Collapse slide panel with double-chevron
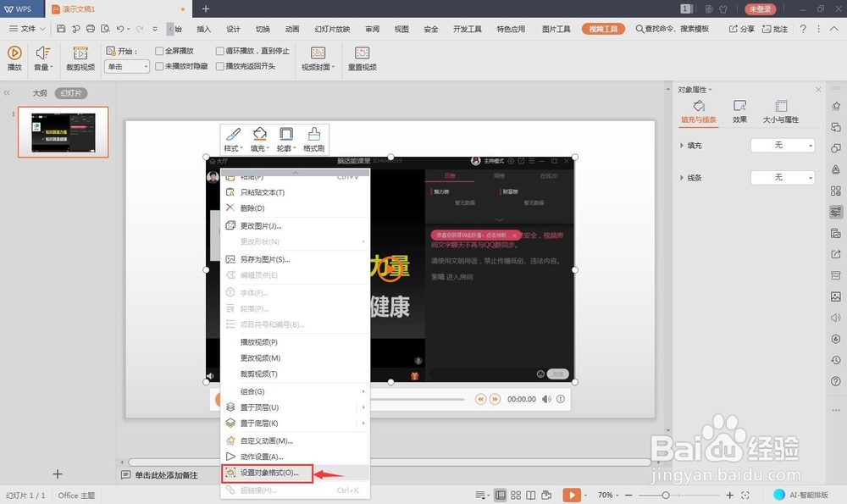 (x=7, y=93)
